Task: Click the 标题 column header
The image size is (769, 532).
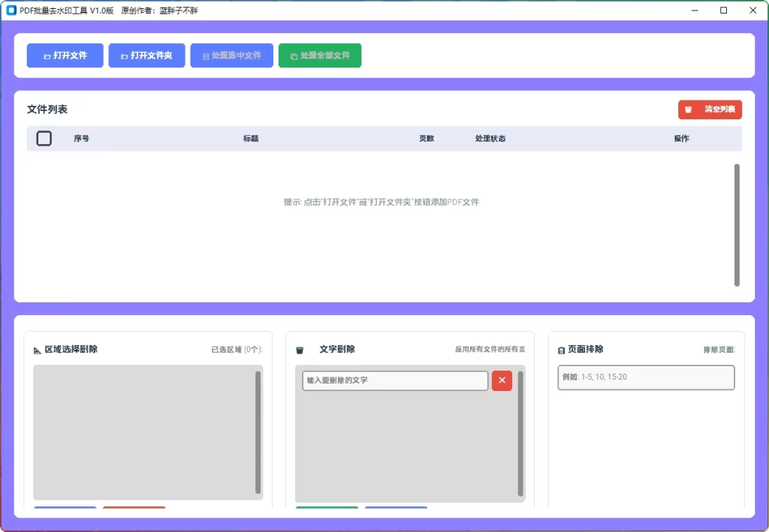Action: coord(251,138)
